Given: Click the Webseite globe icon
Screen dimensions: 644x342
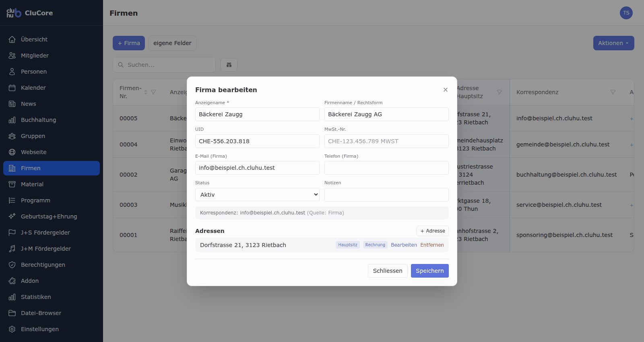Looking at the screenshot, I should [x=12, y=152].
